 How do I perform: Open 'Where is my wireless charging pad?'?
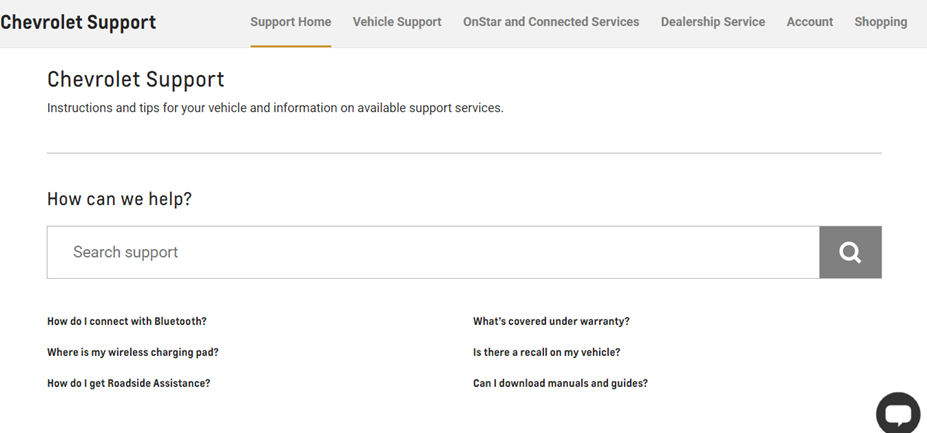pyautogui.click(x=133, y=352)
